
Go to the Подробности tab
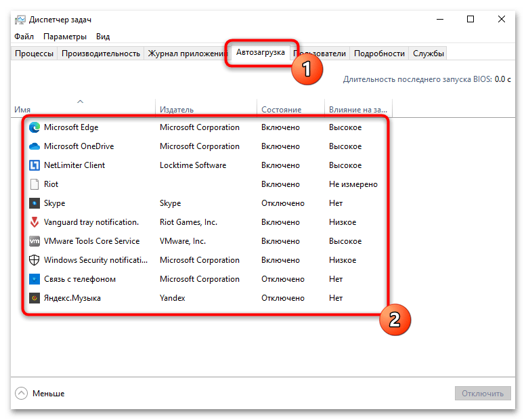point(379,54)
